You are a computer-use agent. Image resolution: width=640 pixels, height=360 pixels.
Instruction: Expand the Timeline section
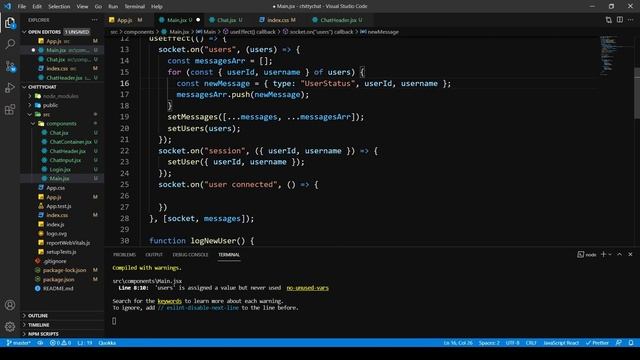62,325
